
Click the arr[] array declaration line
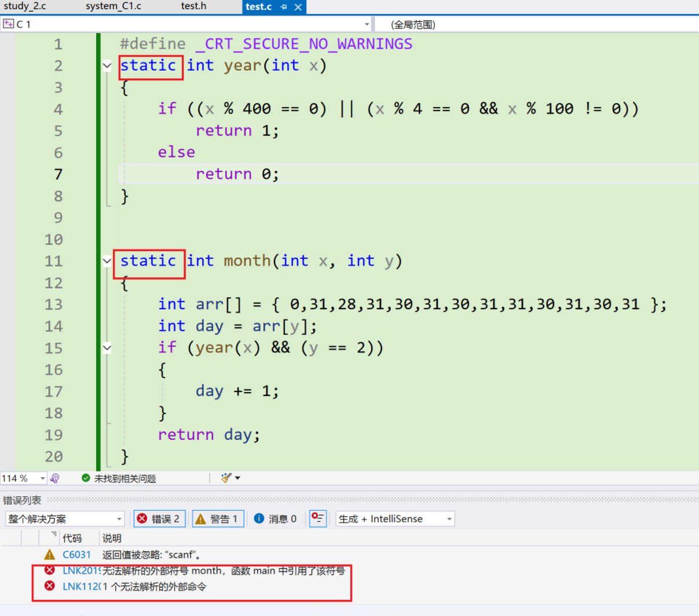click(412, 305)
